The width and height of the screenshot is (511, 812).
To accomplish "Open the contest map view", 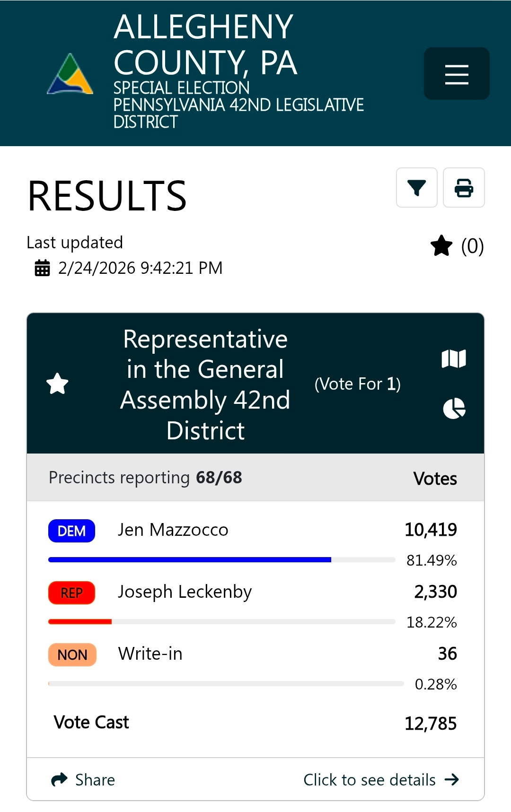I will coord(454,359).
